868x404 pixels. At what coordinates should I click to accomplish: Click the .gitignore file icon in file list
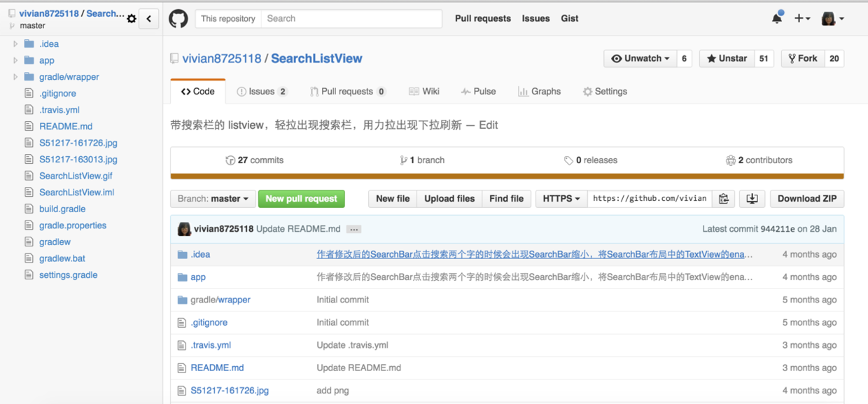point(183,322)
